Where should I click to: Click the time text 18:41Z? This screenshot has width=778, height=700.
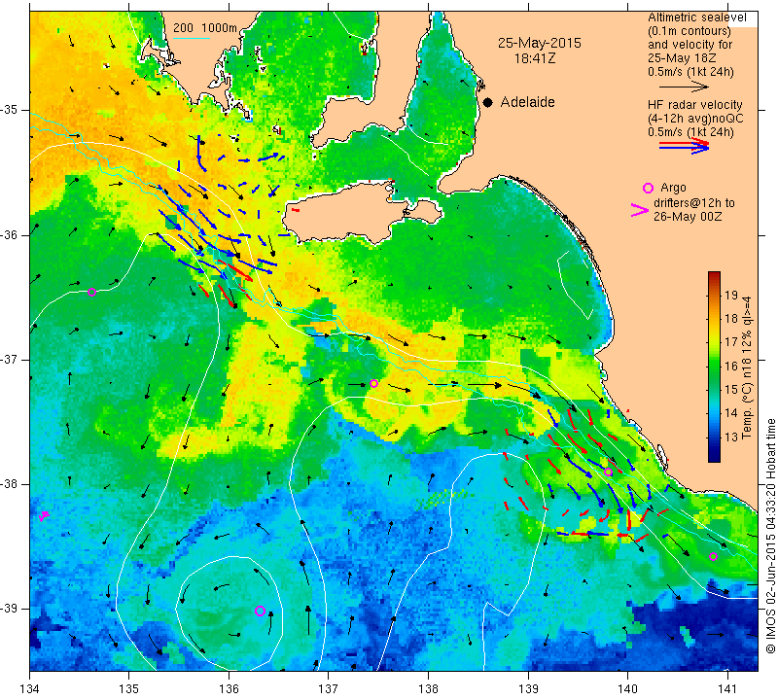(535, 58)
